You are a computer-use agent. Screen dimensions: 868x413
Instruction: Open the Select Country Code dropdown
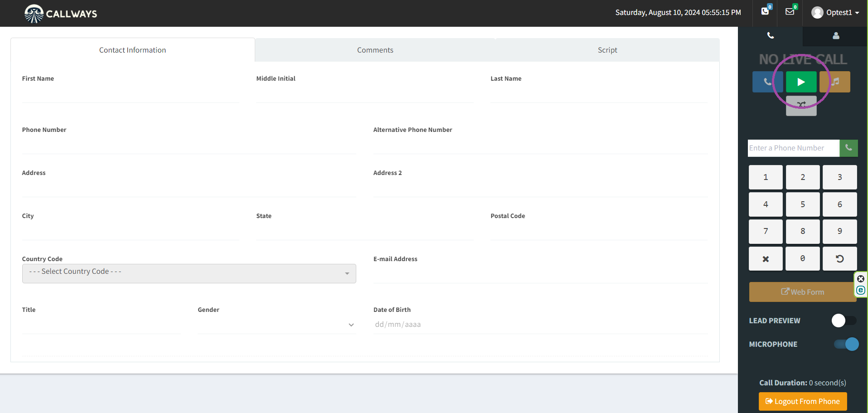tap(189, 273)
